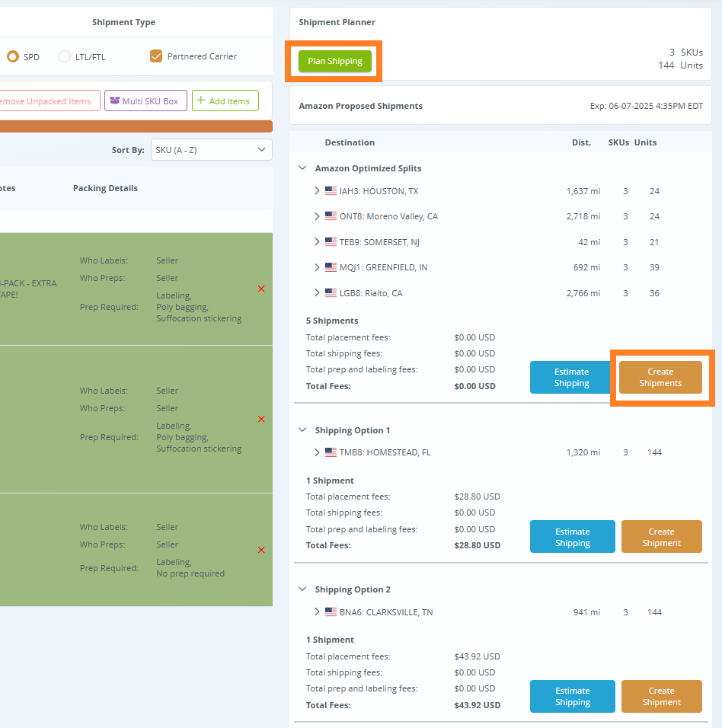Remove the no-prep-required SKU via its red X

coord(261,549)
